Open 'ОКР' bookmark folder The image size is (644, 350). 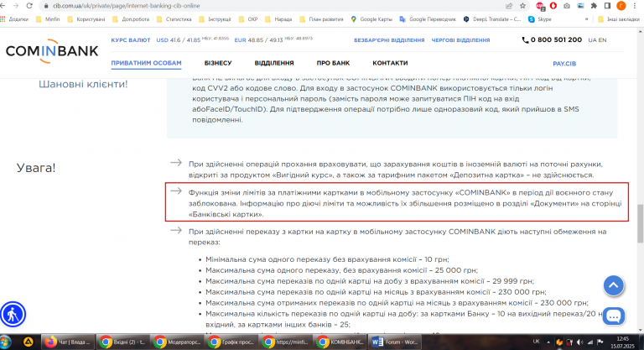(248, 19)
